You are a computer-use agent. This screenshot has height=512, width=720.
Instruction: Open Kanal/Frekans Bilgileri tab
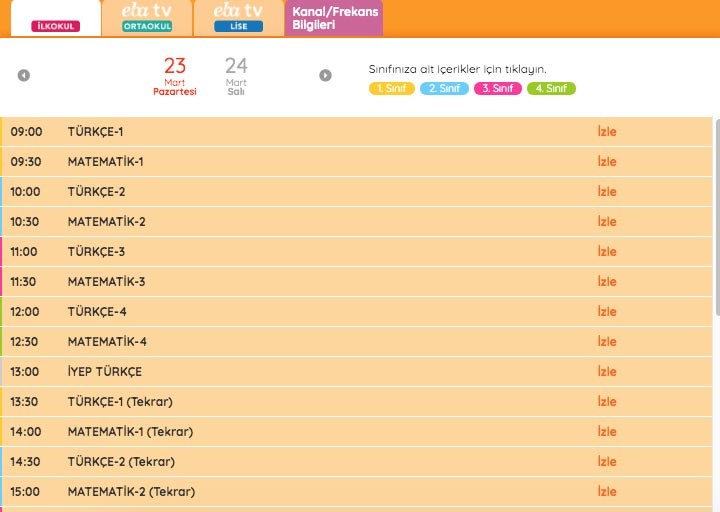click(334, 18)
